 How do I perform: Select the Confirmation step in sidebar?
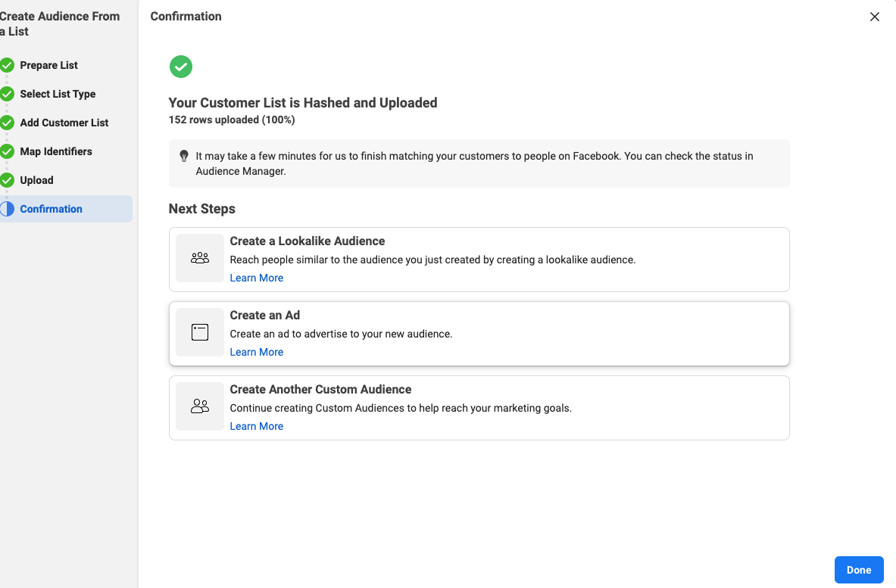[67, 209]
